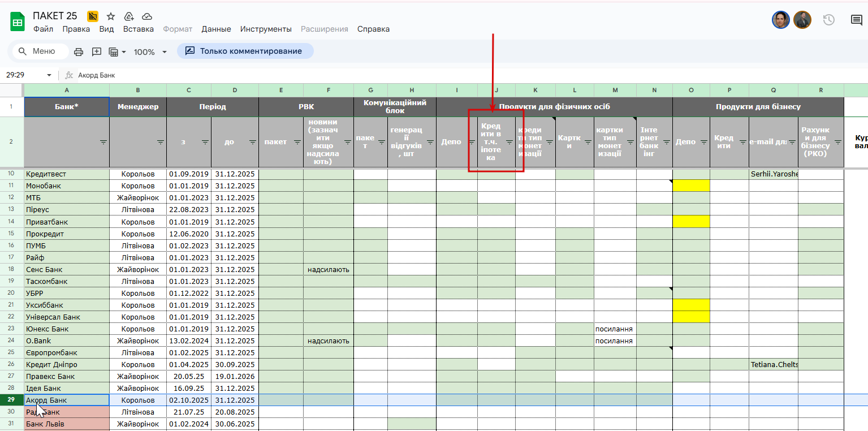The image size is (868, 431).
Task: Open the version history clock icon
Action: click(x=828, y=20)
